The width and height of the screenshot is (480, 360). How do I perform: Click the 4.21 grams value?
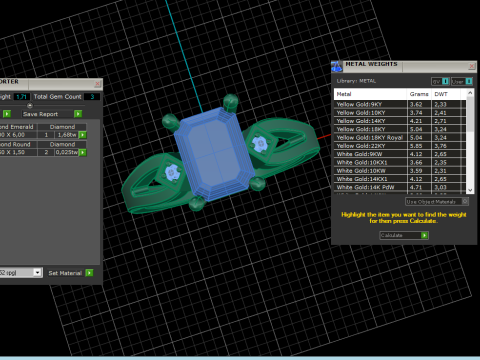coord(416,121)
